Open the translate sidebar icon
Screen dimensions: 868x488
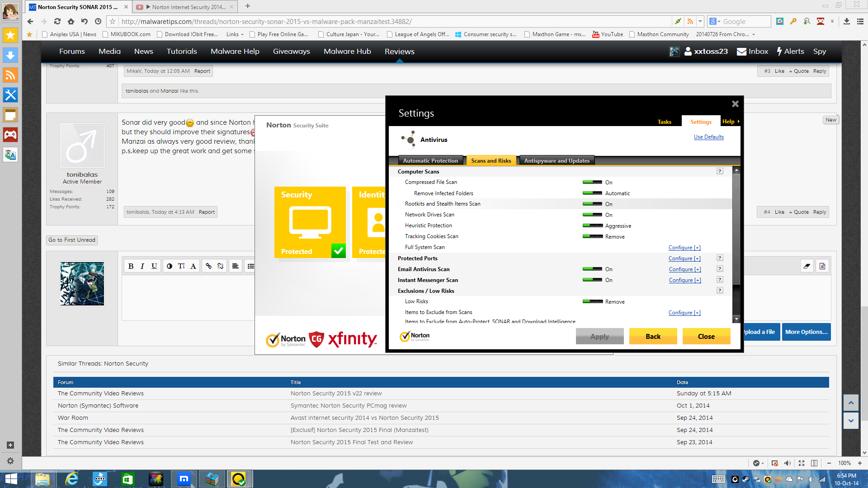pyautogui.click(x=10, y=155)
